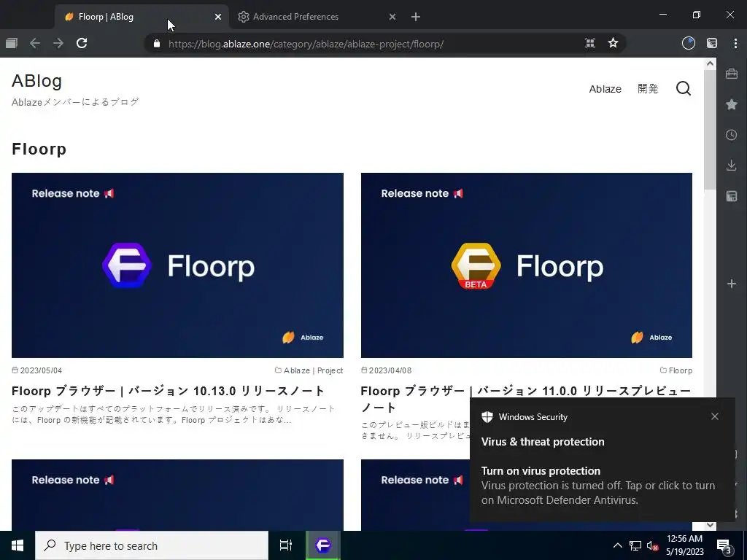
Task: Show hidden system tray icons
Action: pos(617,545)
